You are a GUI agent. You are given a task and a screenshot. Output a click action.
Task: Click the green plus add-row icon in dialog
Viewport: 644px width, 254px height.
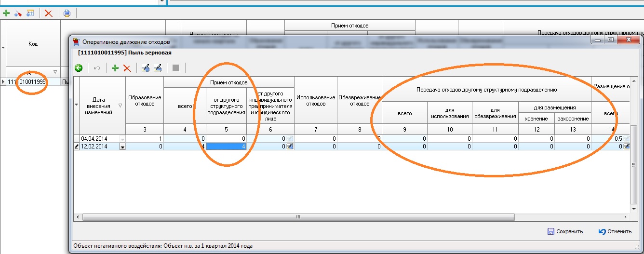[x=115, y=68]
